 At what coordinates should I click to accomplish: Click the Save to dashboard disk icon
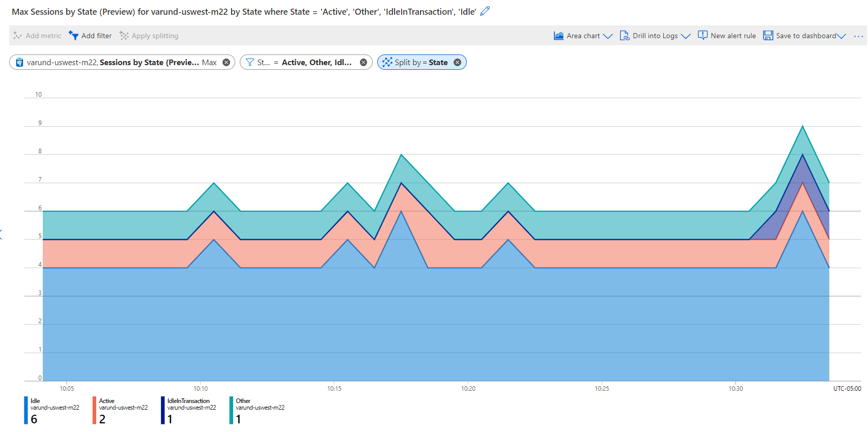click(x=768, y=36)
